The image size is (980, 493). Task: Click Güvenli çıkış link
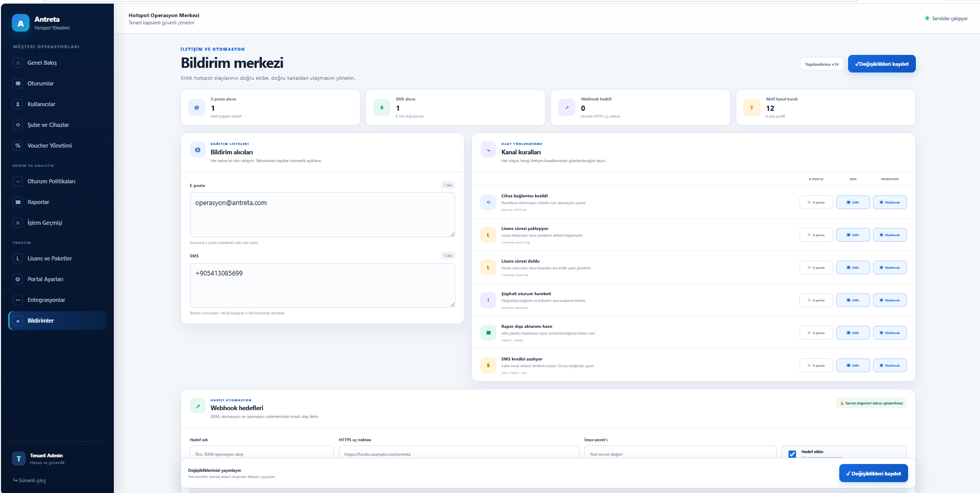(x=29, y=481)
